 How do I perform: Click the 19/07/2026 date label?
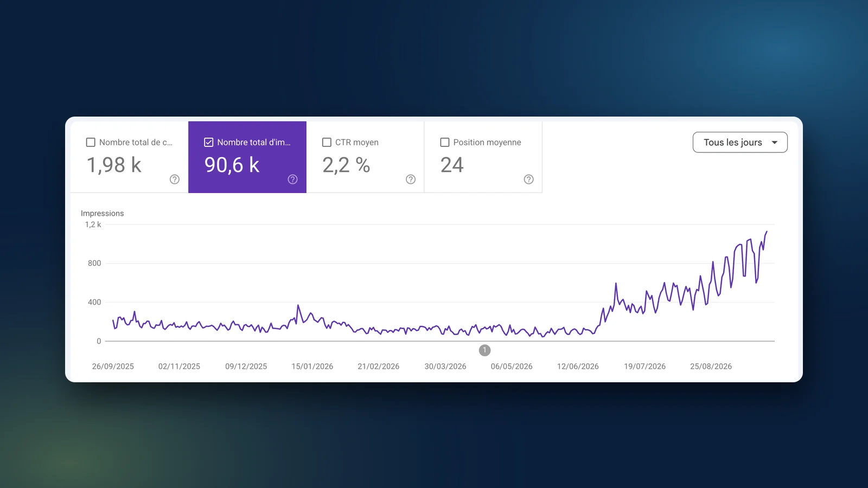click(x=644, y=367)
